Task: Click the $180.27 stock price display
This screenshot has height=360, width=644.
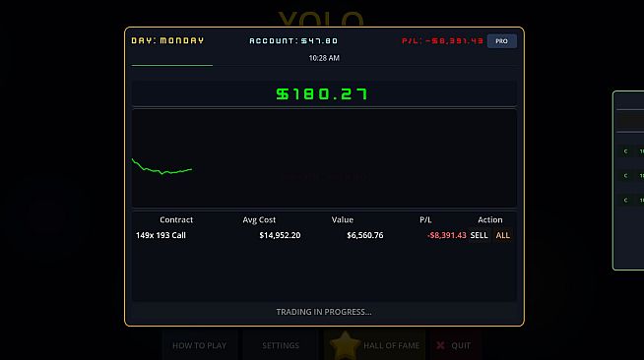Action: [322, 93]
